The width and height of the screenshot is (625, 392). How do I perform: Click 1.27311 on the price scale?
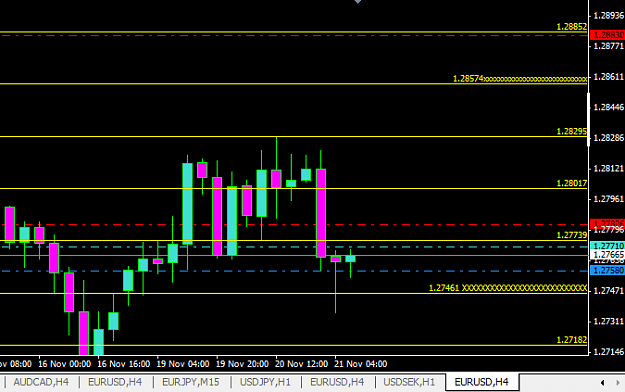click(x=608, y=321)
